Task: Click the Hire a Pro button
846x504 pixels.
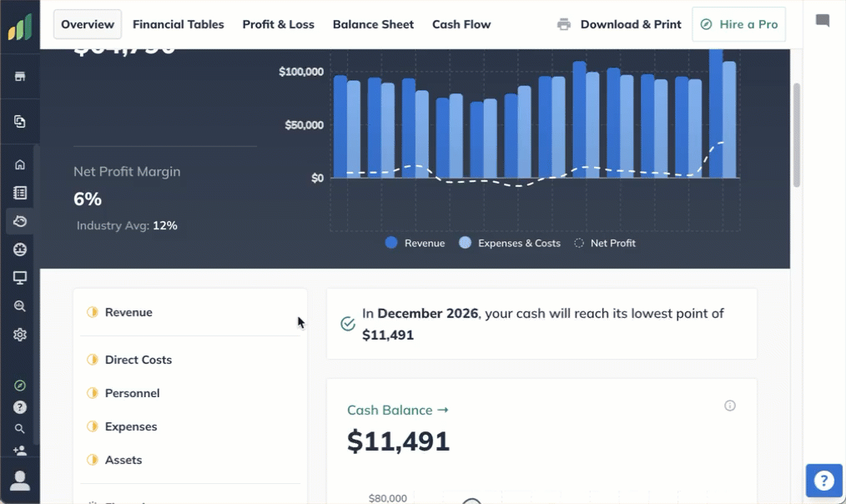Action: pyautogui.click(x=739, y=24)
